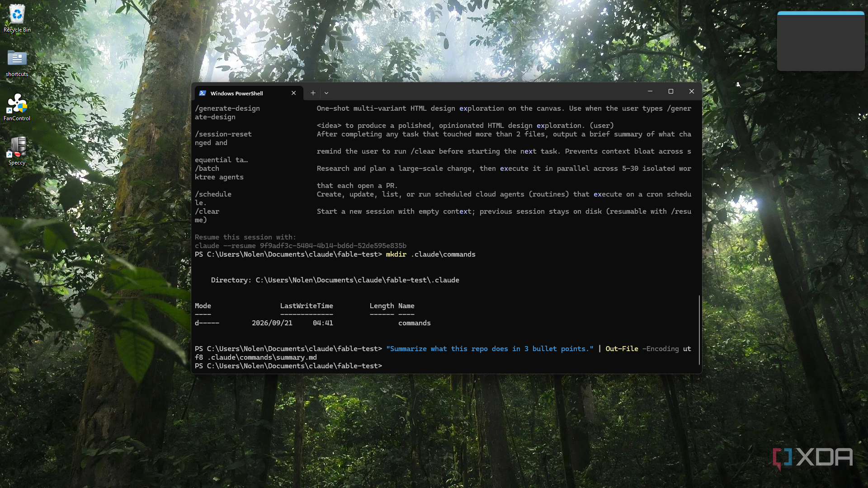
Task: Click the /batch command text
Action: 207,169
